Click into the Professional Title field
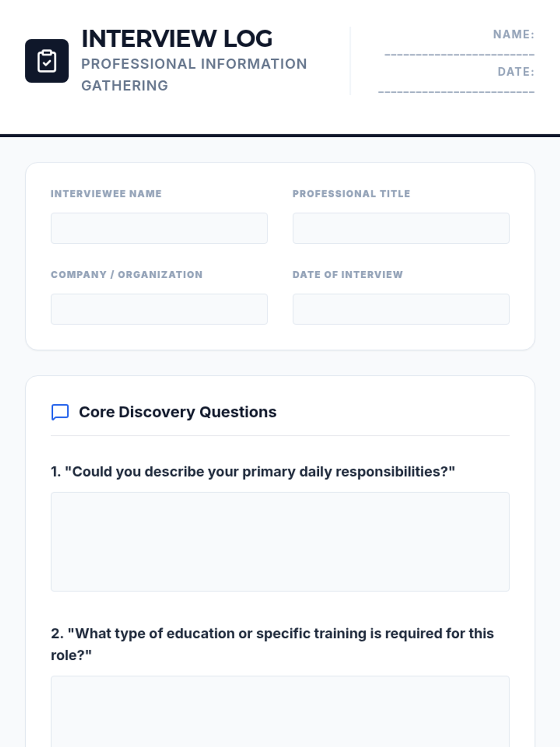This screenshot has width=560, height=747. click(x=400, y=228)
